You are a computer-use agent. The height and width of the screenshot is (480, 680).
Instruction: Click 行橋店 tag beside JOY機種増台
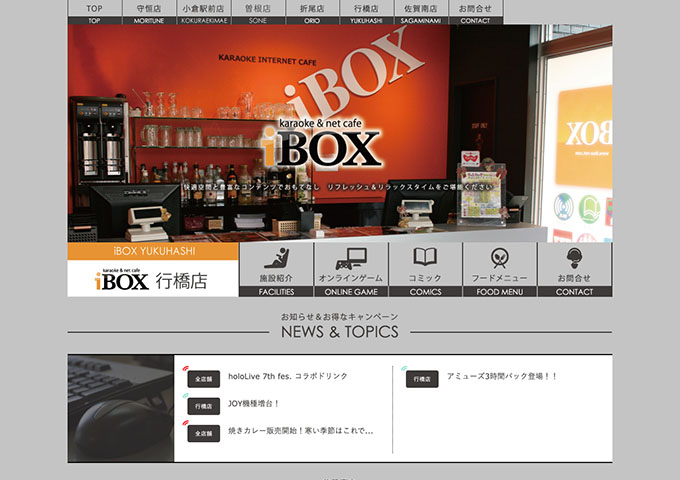[203, 406]
